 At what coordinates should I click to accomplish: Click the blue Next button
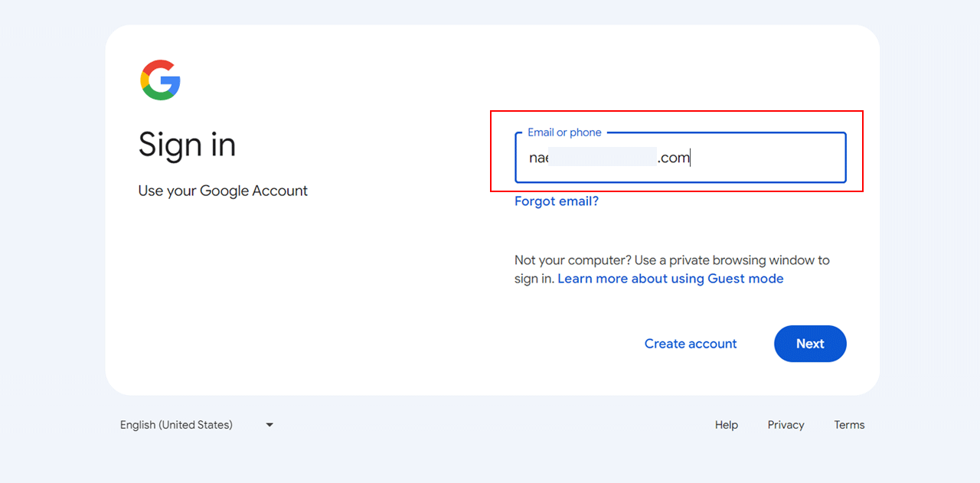click(x=810, y=344)
